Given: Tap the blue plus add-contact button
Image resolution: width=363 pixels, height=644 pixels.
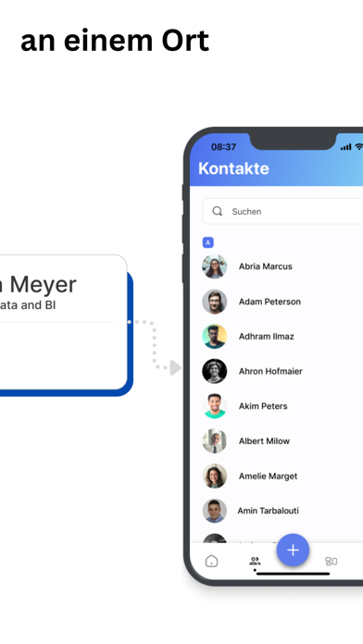Looking at the screenshot, I should 293,550.
